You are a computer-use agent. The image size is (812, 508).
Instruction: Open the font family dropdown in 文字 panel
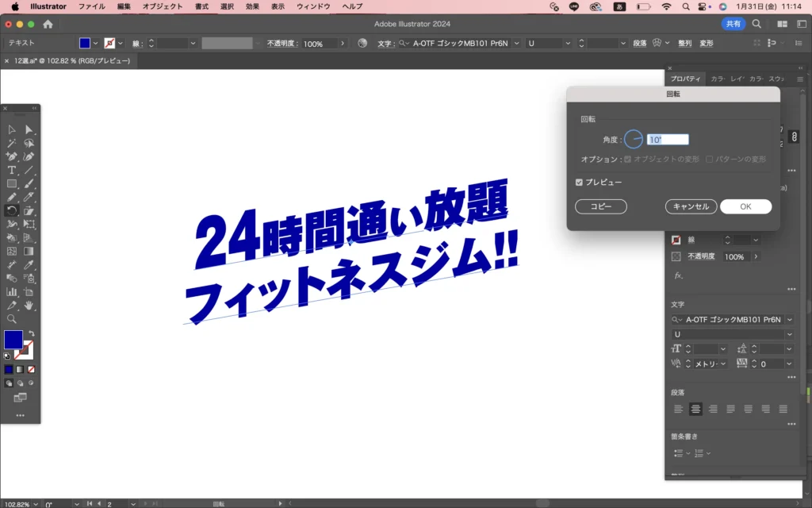[788, 319]
